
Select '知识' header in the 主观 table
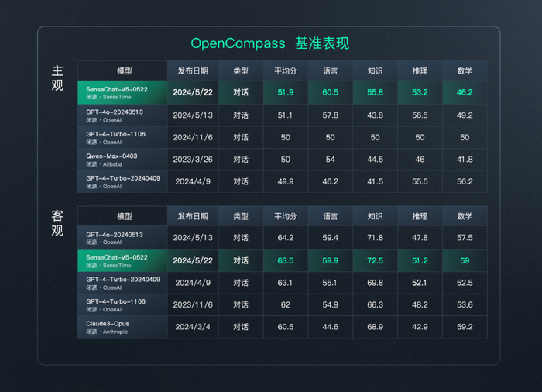click(x=375, y=71)
